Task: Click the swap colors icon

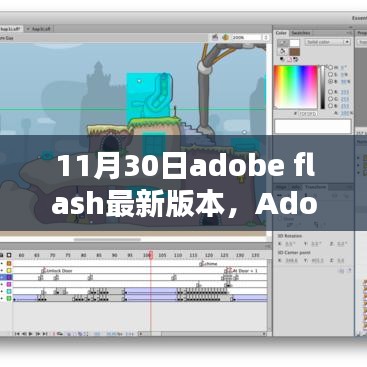Action: click(295, 60)
